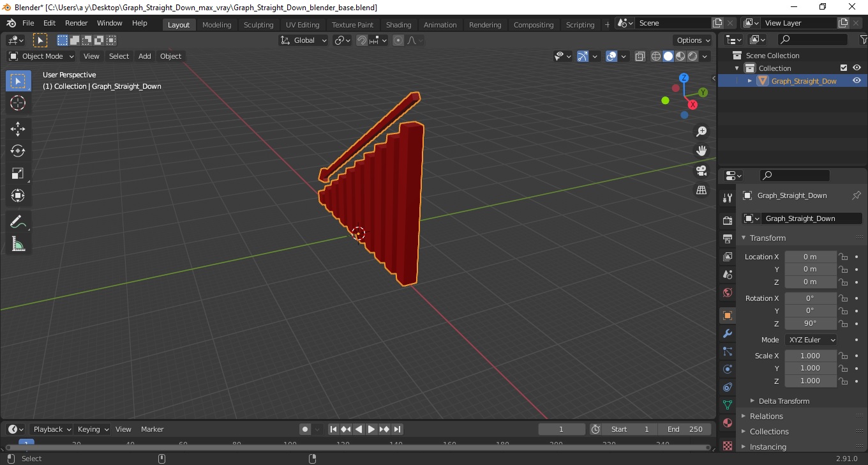Open the Global transform orientation dropdown

[304, 40]
